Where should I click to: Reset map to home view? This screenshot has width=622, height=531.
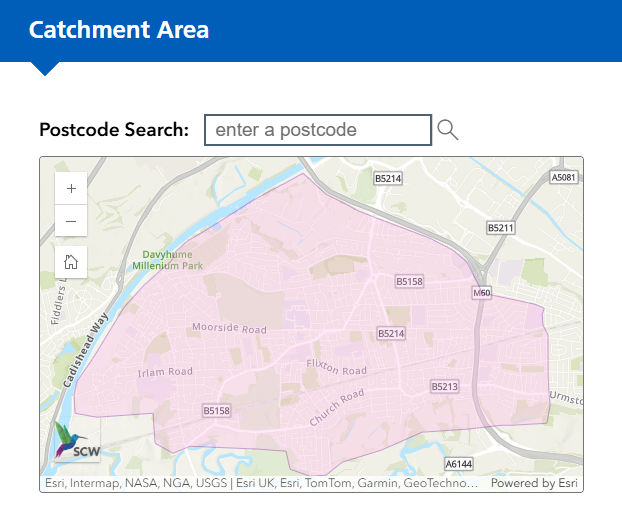pyautogui.click(x=71, y=262)
